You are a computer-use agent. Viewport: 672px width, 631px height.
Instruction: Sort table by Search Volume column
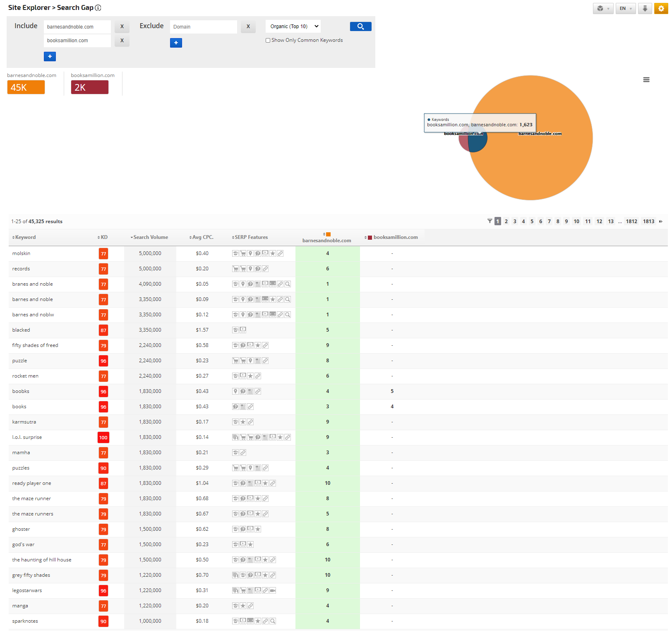(150, 237)
